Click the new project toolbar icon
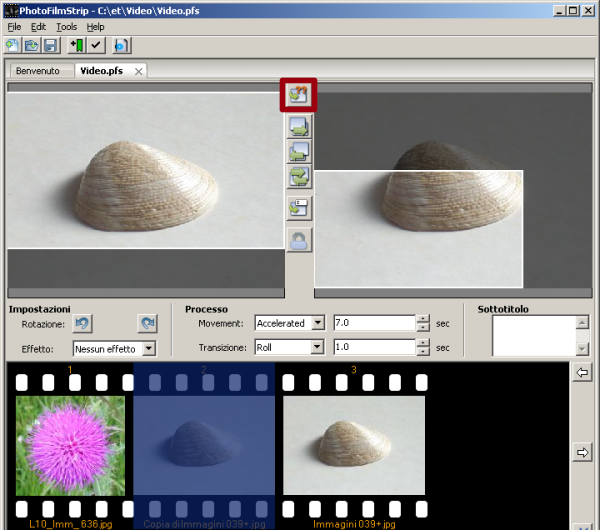Screen dimensions: 600x530 (13, 46)
